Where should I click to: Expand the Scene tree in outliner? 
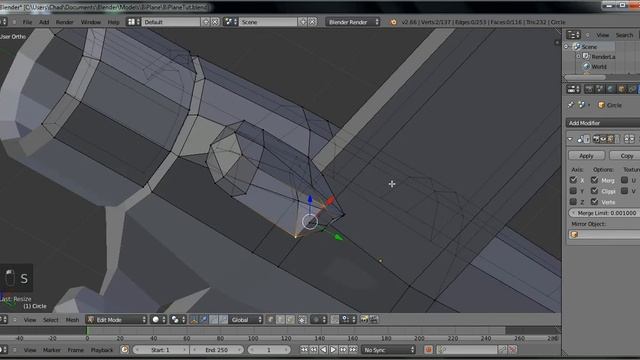point(567,47)
